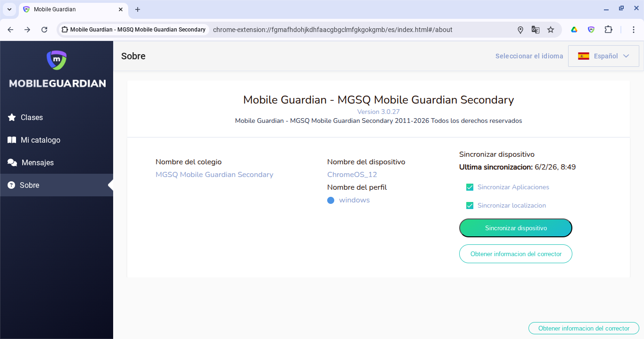The width and height of the screenshot is (644, 339).
Task: Go to Clases in the sidebar
Action: [x=32, y=118]
